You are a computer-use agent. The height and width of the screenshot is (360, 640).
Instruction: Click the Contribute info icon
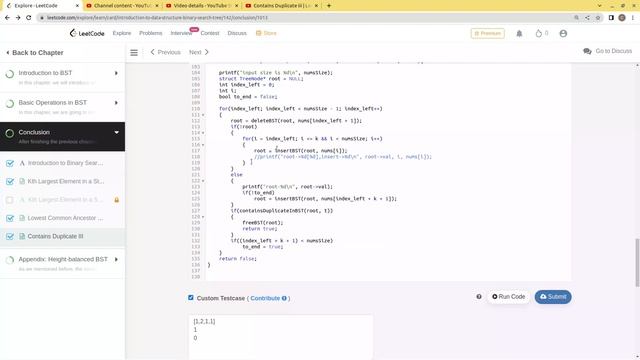284,298
